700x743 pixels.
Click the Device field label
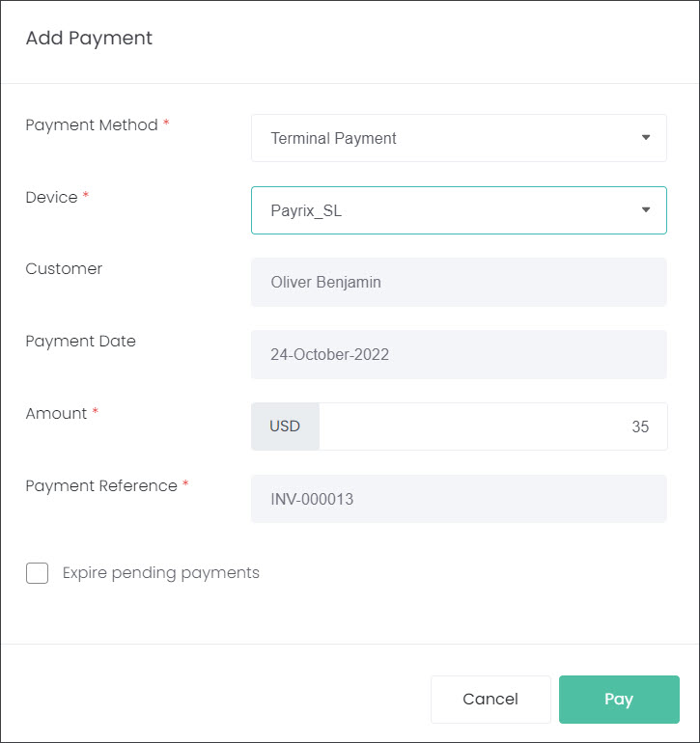click(x=52, y=197)
